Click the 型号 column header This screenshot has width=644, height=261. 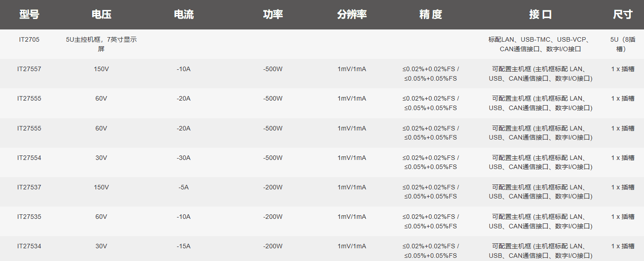coord(29,14)
